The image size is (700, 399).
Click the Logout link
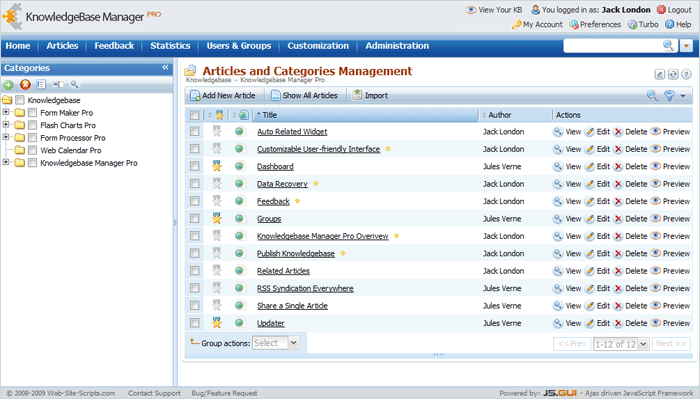(x=674, y=10)
